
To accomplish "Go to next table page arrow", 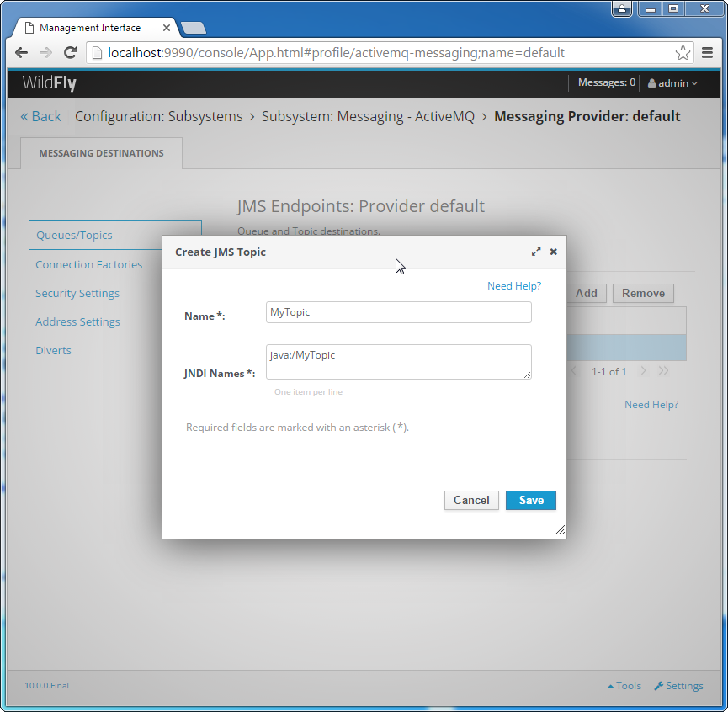I will [x=643, y=370].
